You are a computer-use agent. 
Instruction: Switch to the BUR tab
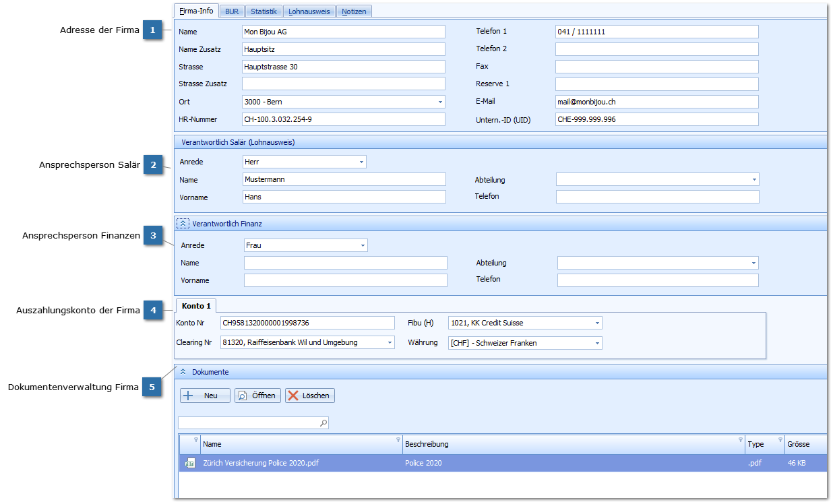coord(232,11)
